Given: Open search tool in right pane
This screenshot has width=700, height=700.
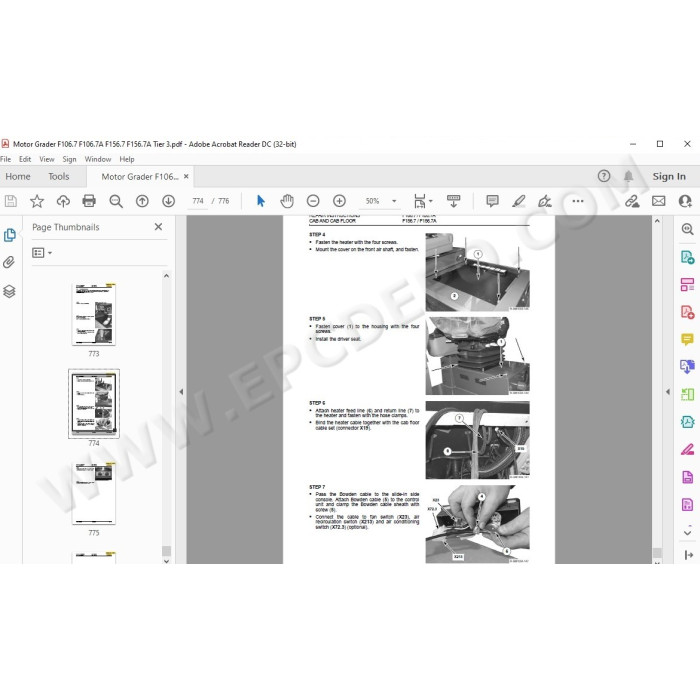Looking at the screenshot, I should pos(687,229).
